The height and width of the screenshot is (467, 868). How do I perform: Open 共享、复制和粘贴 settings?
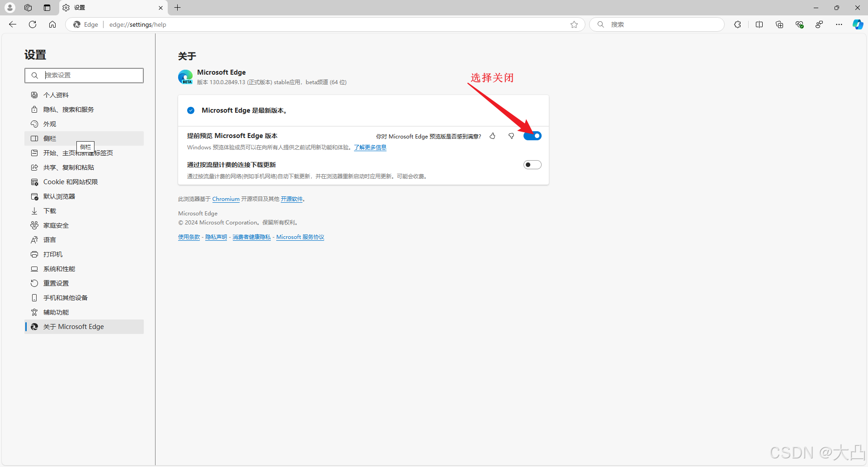[x=84, y=167]
